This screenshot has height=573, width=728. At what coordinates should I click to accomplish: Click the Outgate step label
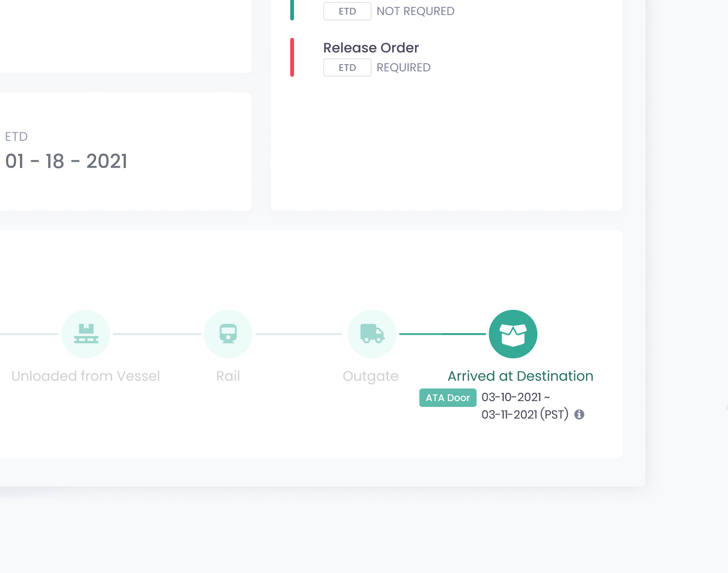[370, 376]
